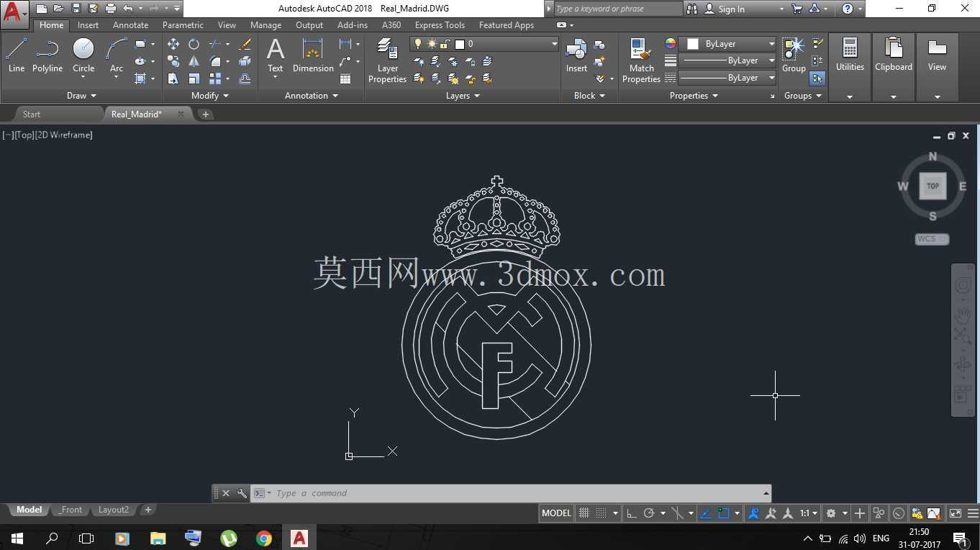Click the Group tool
Viewport: 980px width, 550px height.
(x=794, y=56)
